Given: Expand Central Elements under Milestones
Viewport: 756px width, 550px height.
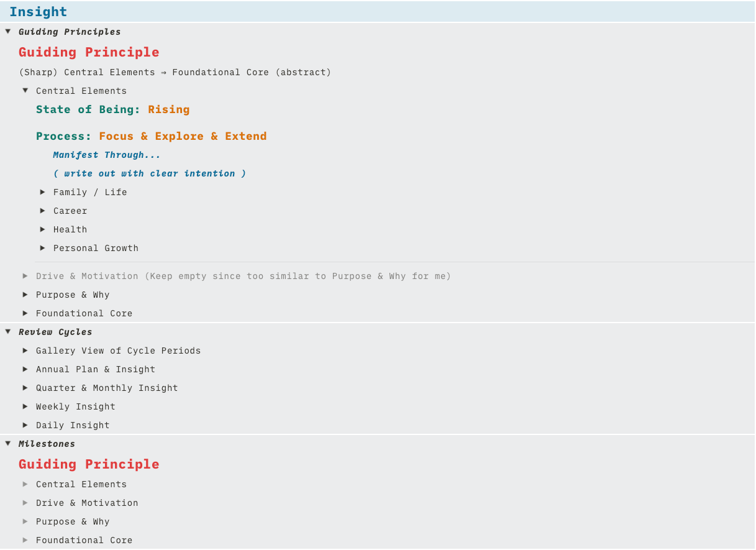Looking at the screenshot, I should click(25, 484).
